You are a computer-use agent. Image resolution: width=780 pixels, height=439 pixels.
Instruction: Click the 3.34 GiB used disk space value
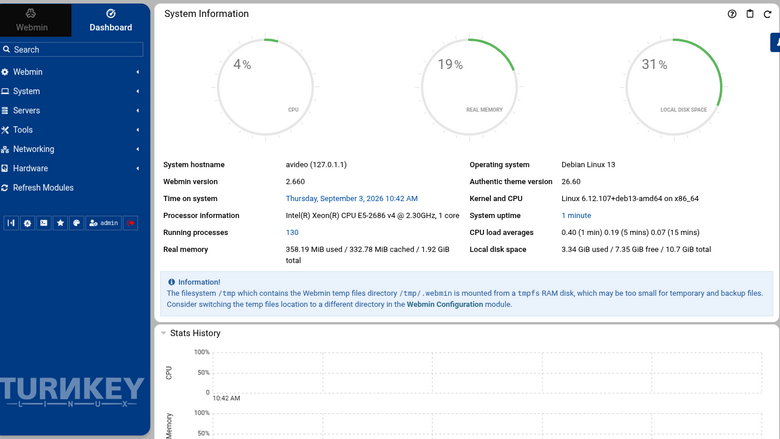coord(636,249)
